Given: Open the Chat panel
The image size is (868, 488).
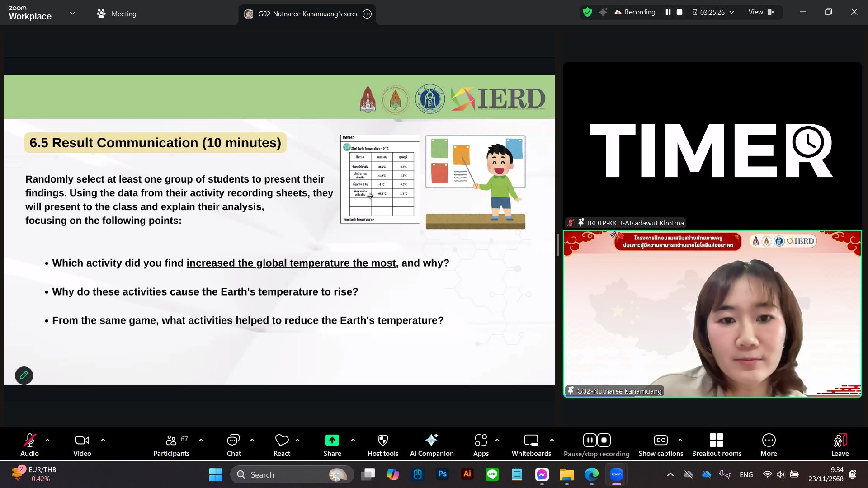Looking at the screenshot, I should coord(233,445).
